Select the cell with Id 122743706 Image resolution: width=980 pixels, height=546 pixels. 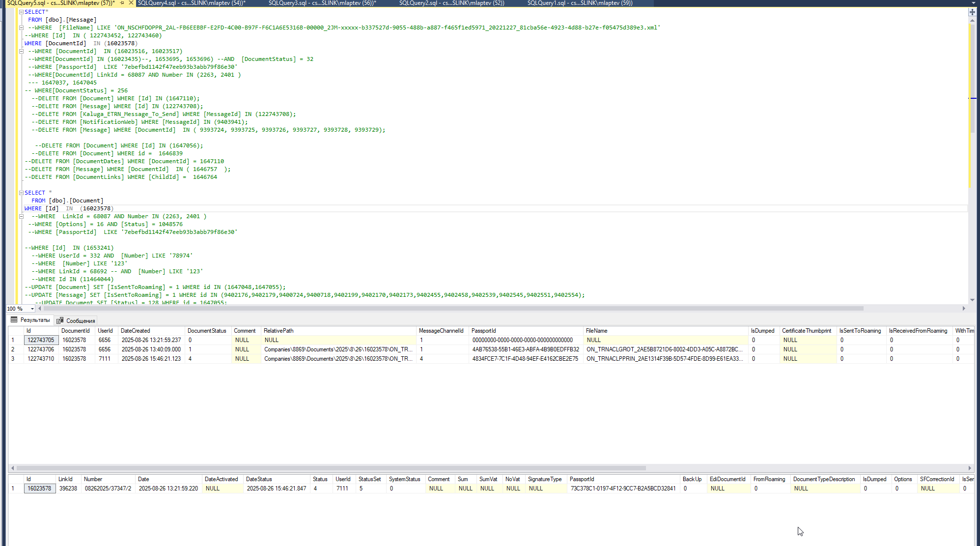coord(41,349)
